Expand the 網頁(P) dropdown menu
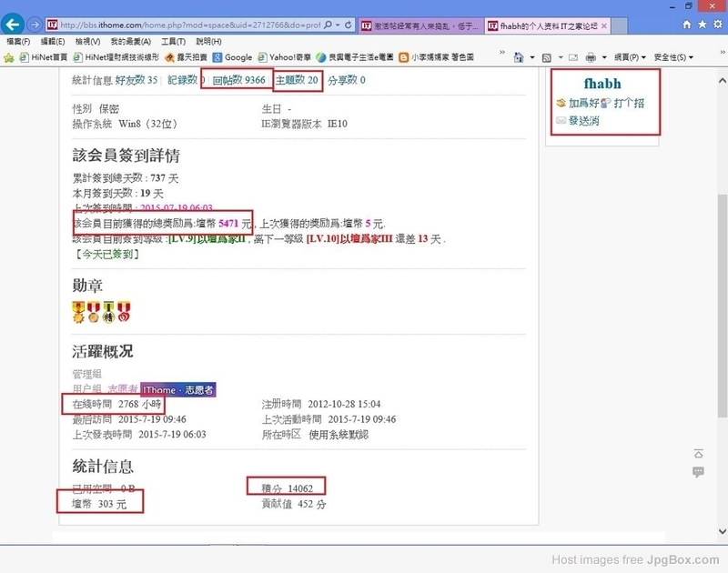 coord(625,57)
